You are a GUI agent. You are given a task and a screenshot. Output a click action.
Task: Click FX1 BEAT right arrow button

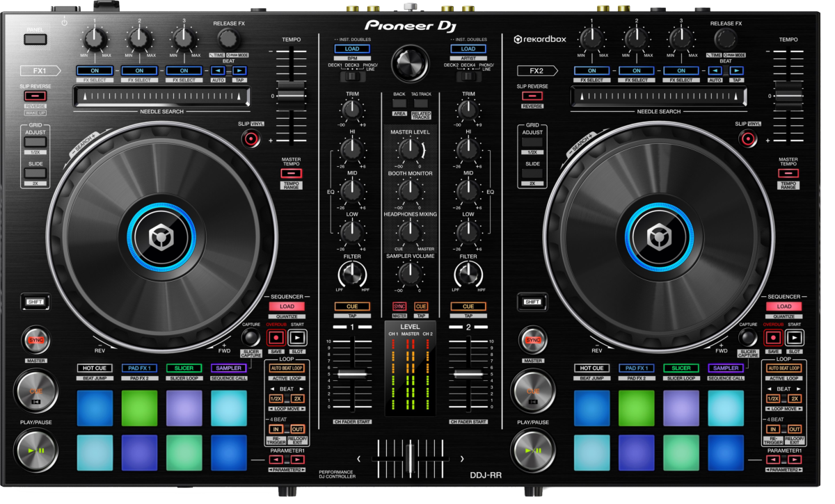[239, 70]
